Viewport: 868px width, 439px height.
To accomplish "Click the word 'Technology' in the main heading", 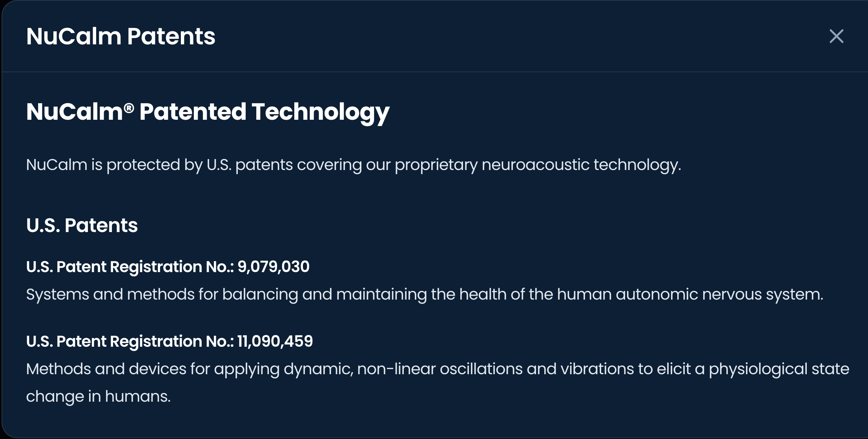I will pos(320,112).
